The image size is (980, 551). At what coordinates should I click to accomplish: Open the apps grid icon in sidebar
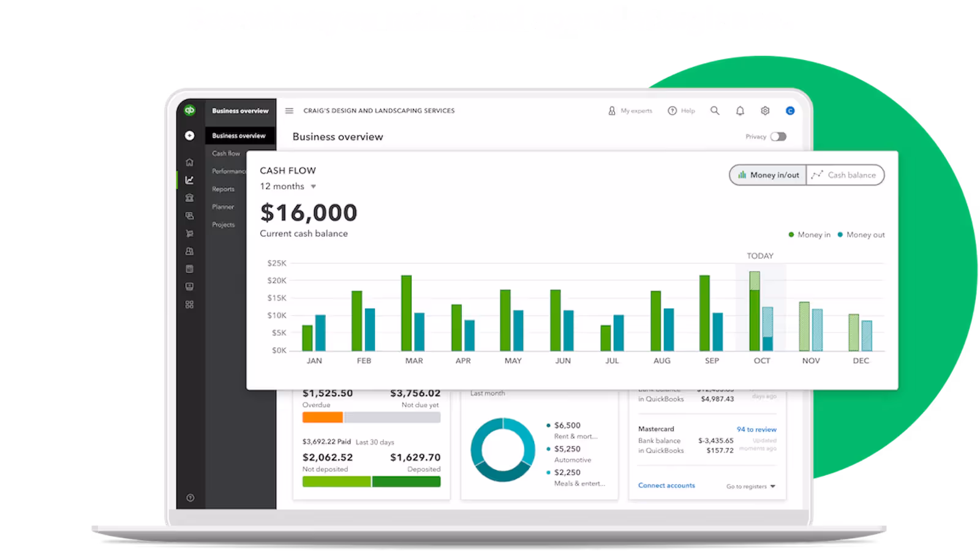(x=190, y=304)
